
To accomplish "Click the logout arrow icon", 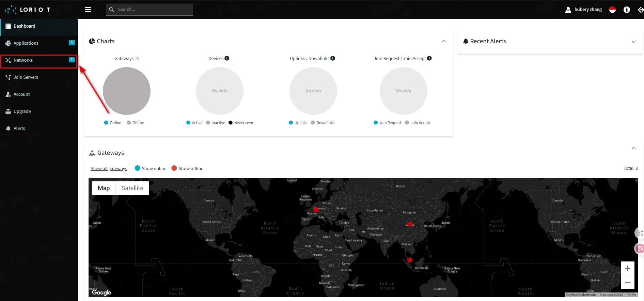I will click(640, 10).
